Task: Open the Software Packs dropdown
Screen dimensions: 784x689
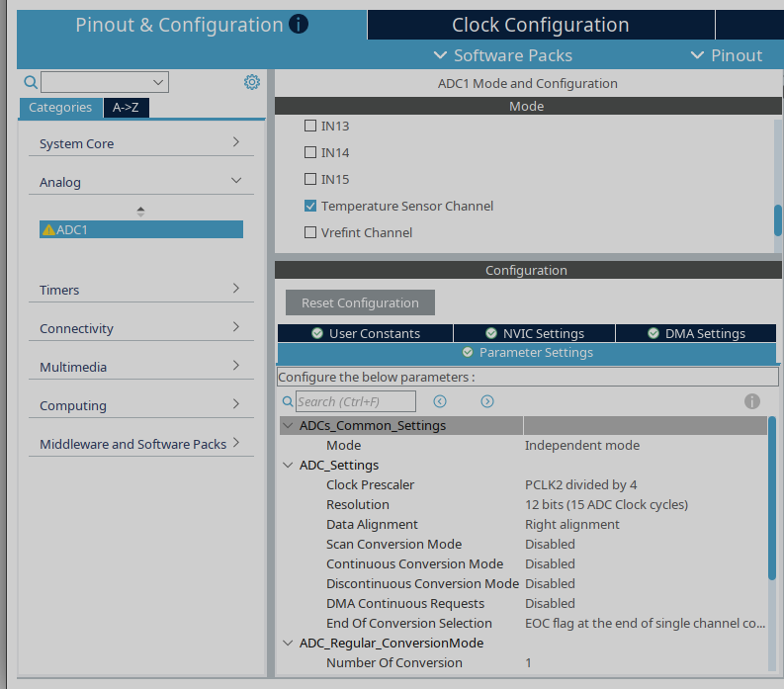Action: pyautogui.click(x=503, y=55)
